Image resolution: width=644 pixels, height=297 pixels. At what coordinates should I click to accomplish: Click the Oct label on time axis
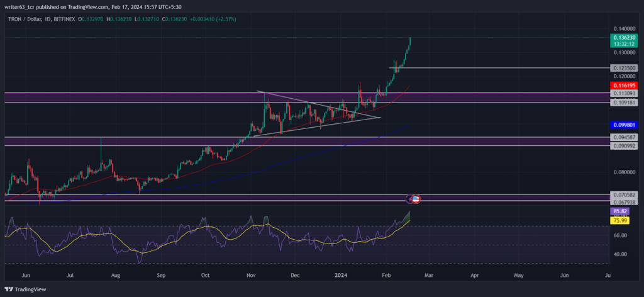click(205, 275)
